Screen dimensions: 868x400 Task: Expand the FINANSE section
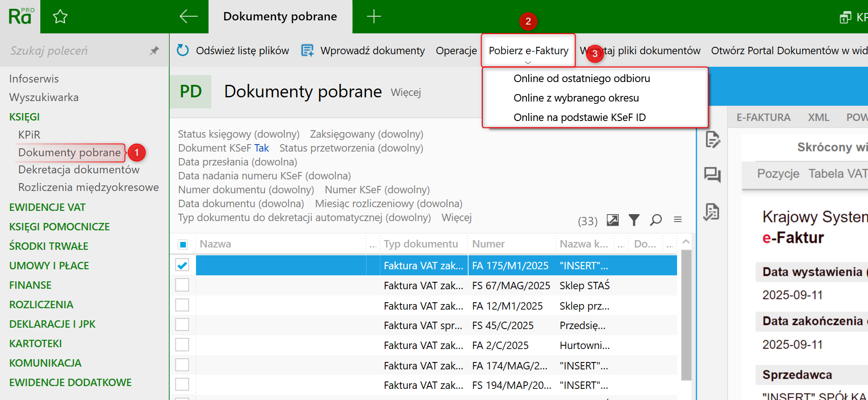30,285
